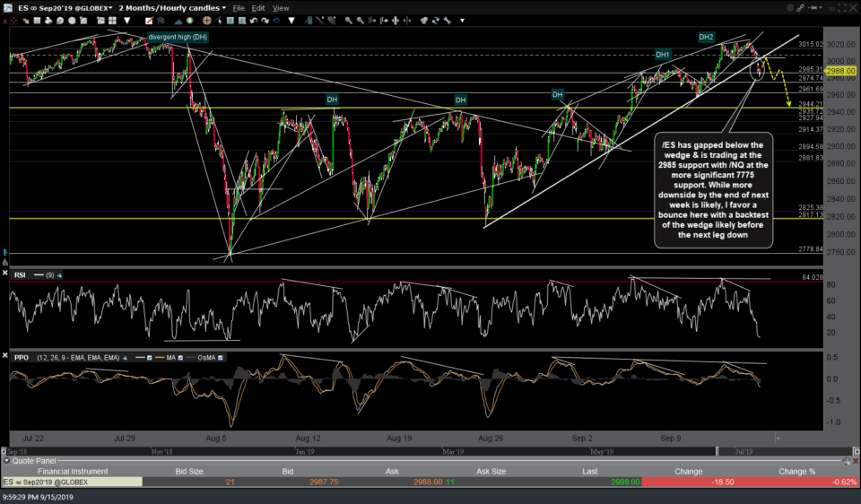
Task: Click the Bid price 2987.75
Action: (324, 482)
